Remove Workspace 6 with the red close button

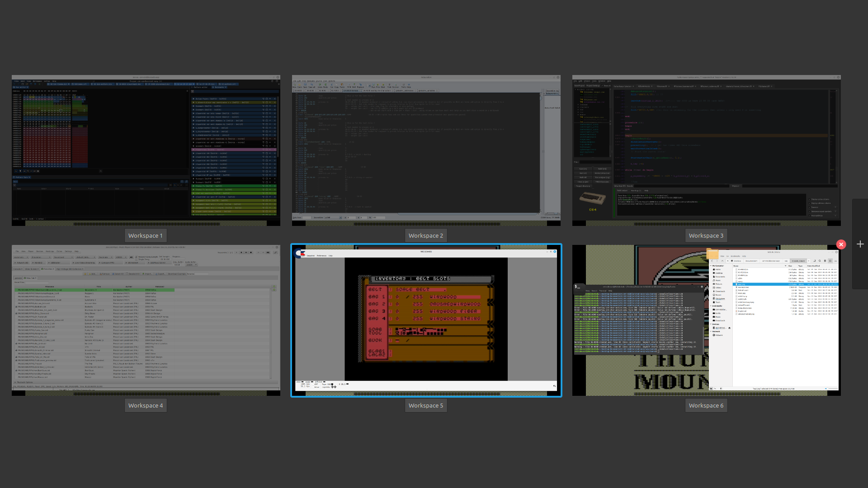[841, 244]
